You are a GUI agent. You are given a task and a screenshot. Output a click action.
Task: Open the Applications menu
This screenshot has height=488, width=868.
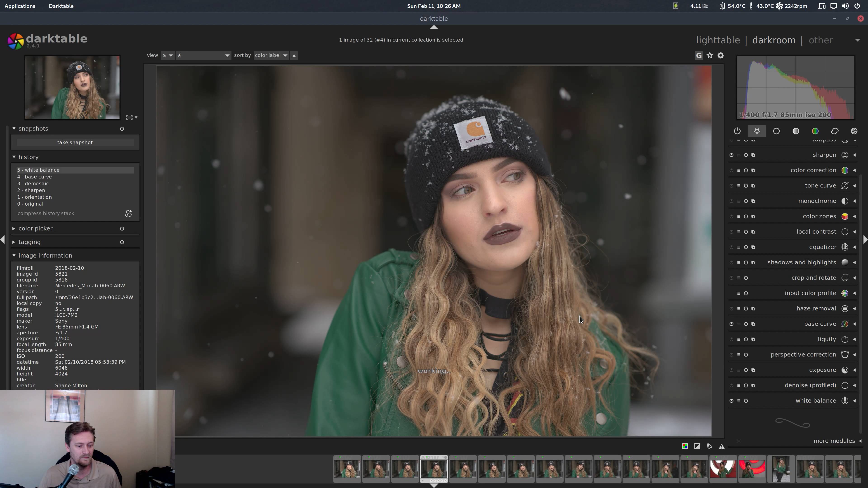click(x=20, y=6)
